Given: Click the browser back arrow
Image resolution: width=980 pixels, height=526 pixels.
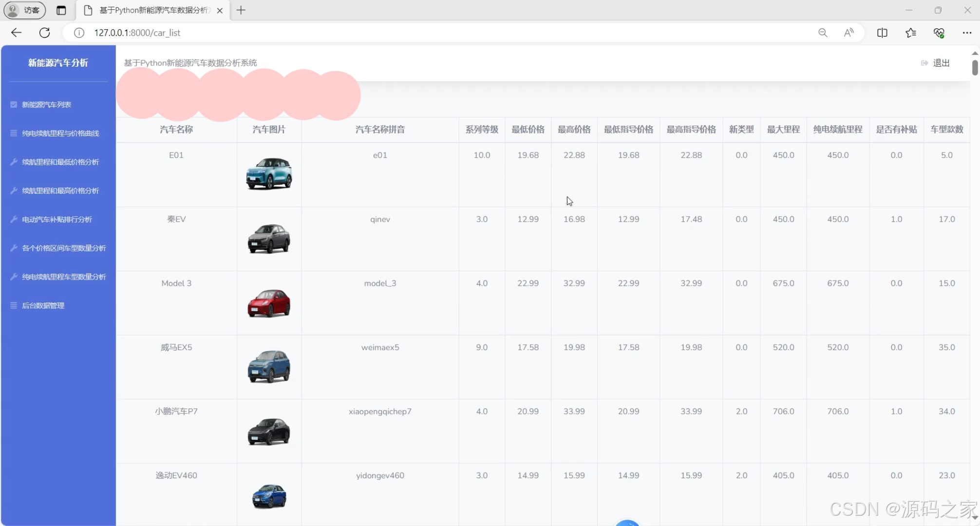Looking at the screenshot, I should coord(16,33).
